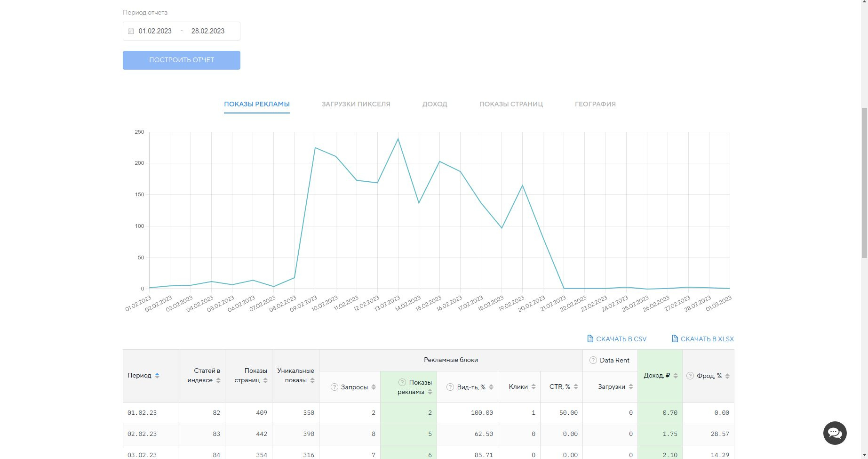Viewport: 868px width, 459px height.
Task: Click the start date 01.02.2023 field
Action: coord(155,31)
